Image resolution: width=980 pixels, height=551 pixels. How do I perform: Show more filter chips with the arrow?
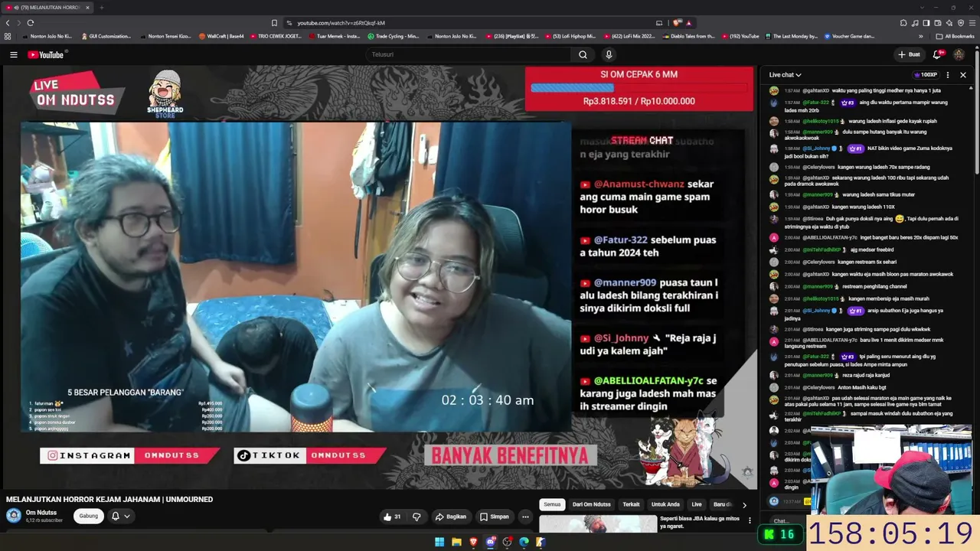[744, 505]
